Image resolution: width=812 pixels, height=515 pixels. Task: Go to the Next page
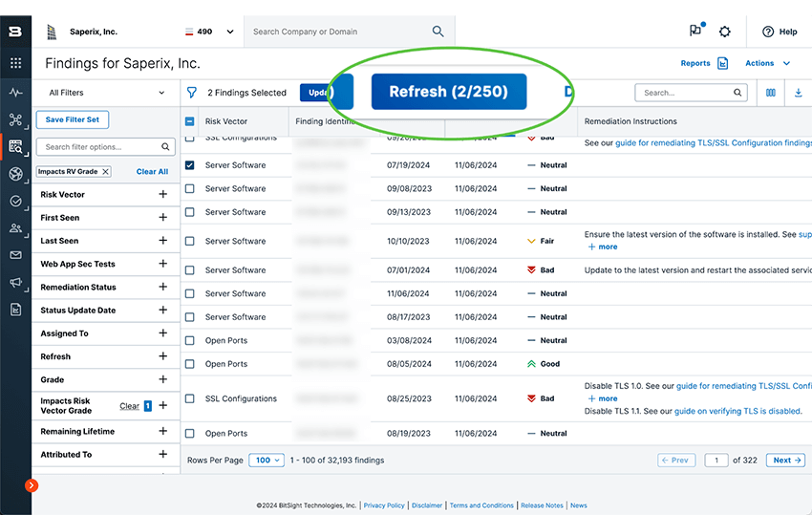(x=785, y=461)
